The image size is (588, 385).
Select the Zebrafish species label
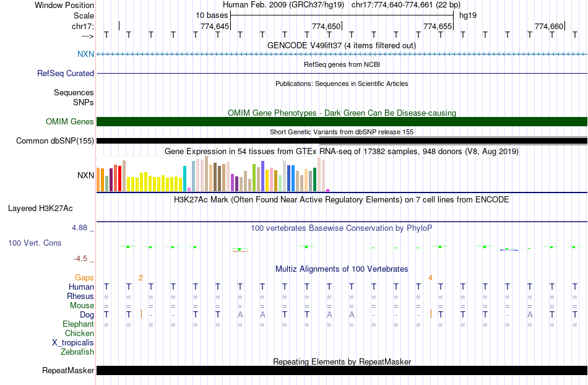(x=77, y=352)
